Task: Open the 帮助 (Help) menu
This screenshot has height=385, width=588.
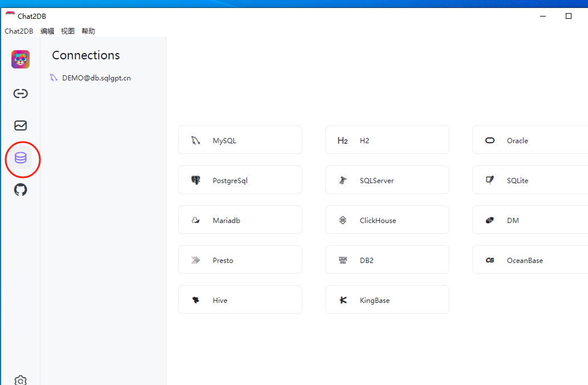Action: click(x=88, y=31)
